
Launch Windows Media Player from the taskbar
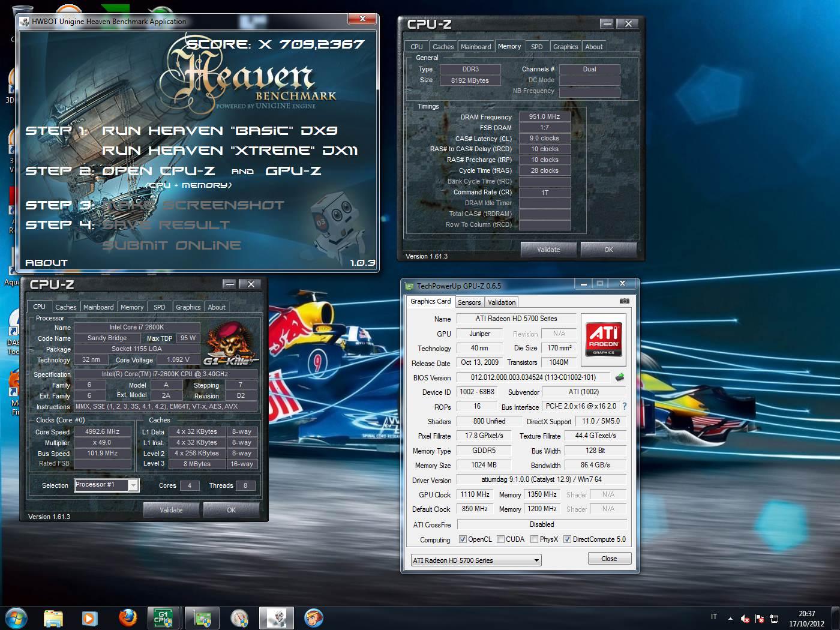[90, 617]
